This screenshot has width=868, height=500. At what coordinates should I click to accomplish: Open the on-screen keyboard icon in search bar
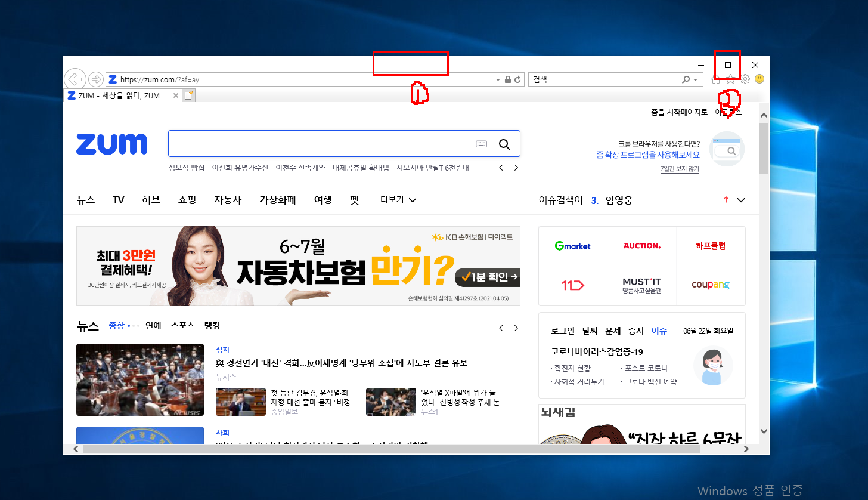(482, 144)
